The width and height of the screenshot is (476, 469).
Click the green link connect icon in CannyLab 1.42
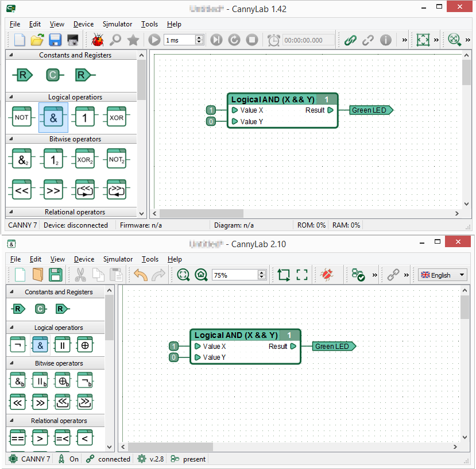[x=350, y=40]
